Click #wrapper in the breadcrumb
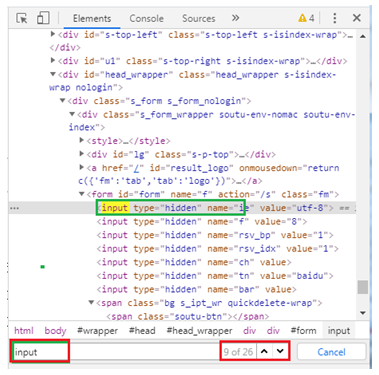 point(97,331)
